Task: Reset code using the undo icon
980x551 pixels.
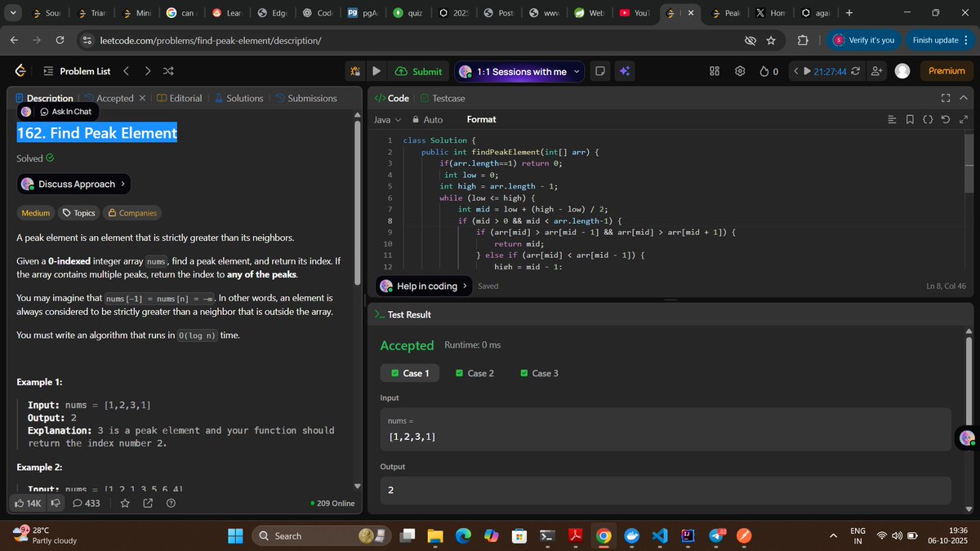Action: 946,119
